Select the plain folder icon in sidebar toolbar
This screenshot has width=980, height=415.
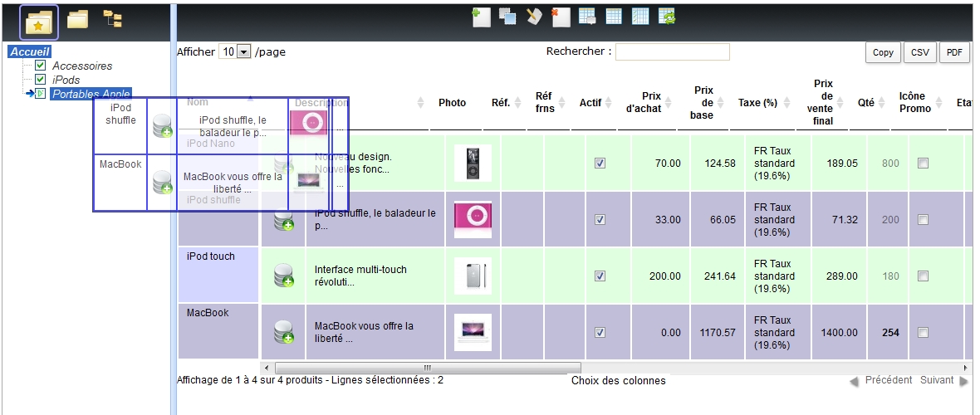point(77,19)
